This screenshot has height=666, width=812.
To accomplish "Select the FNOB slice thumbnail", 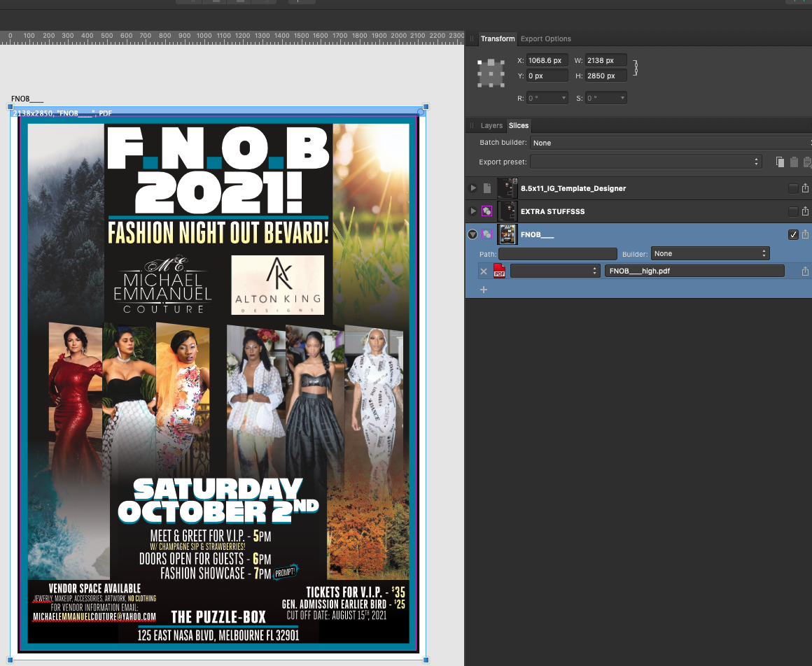I will [507, 234].
